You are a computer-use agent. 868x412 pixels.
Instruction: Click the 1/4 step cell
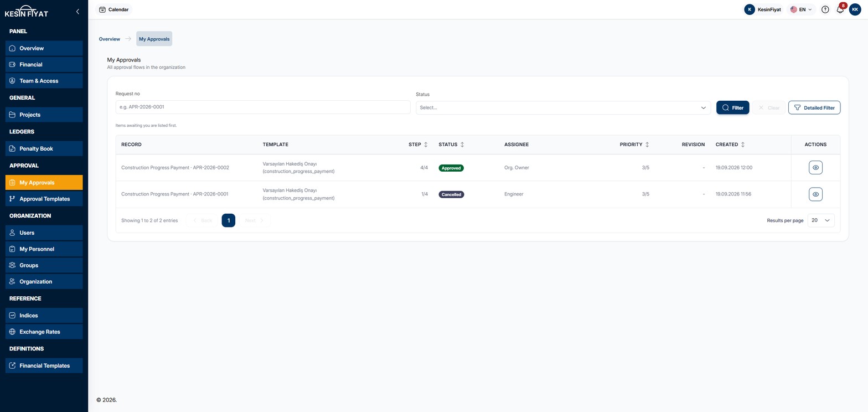[424, 194]
